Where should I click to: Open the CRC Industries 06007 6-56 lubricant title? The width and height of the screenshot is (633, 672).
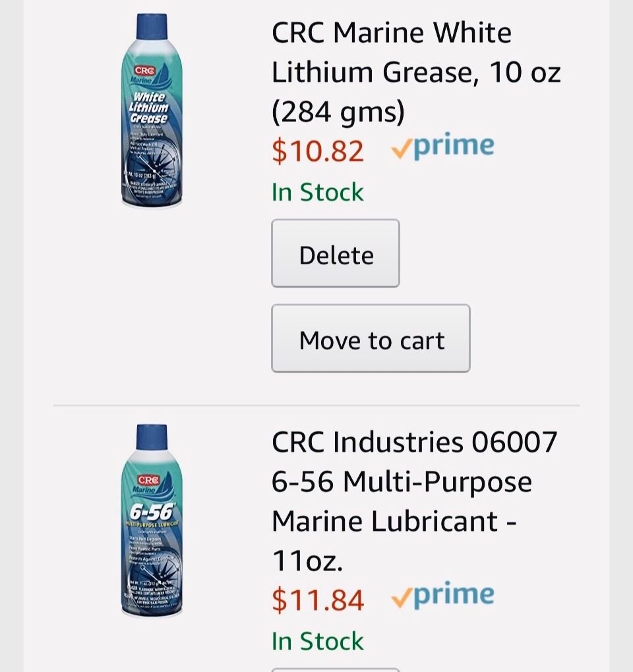pyautogui.click(x=414, y=501)
